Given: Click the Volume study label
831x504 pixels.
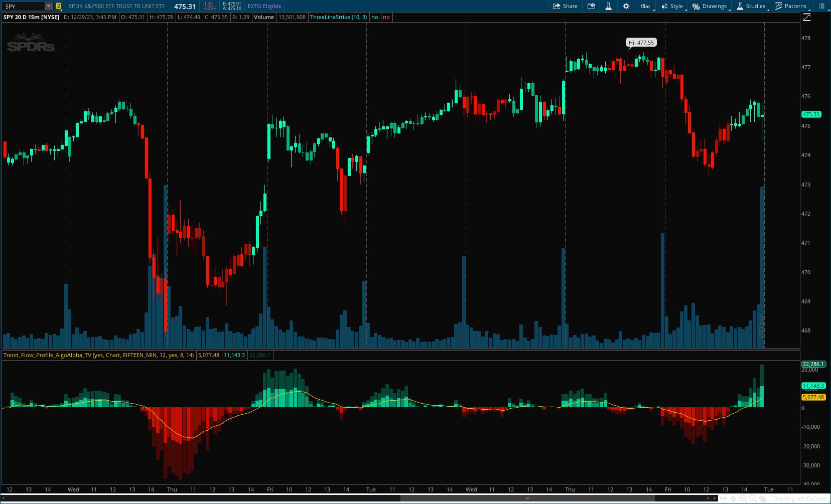Looking at the screenshot, I should [x=263, y=17].
